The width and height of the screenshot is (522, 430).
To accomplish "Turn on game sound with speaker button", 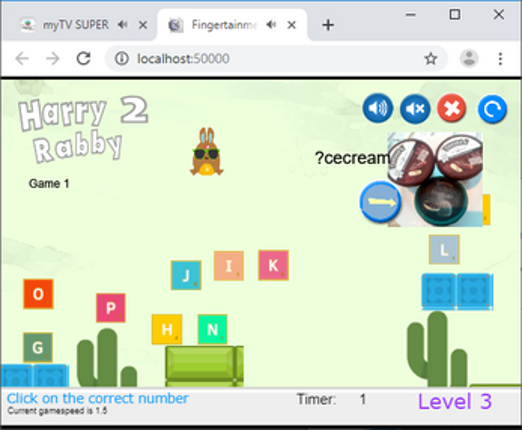I will [x=378, y=108].
